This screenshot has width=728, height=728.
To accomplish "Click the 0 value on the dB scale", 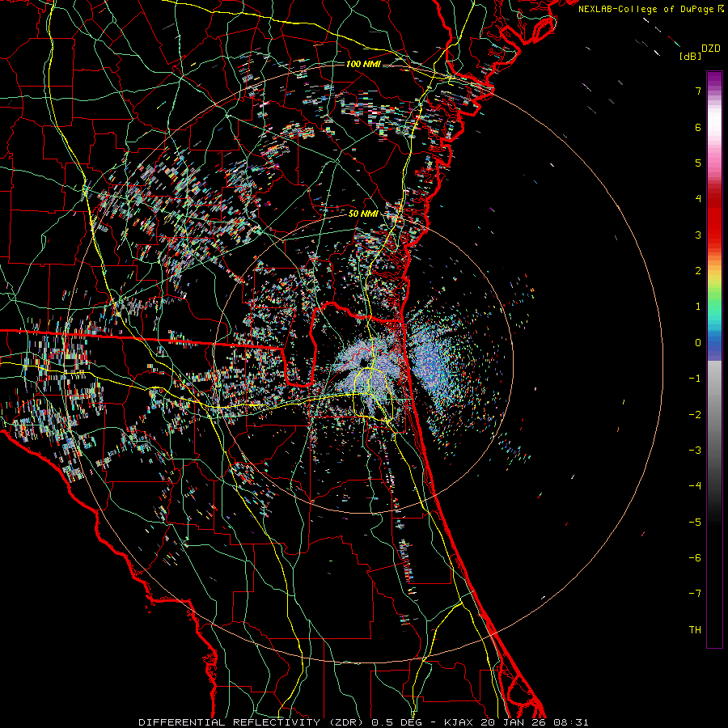I will point(698,343).
